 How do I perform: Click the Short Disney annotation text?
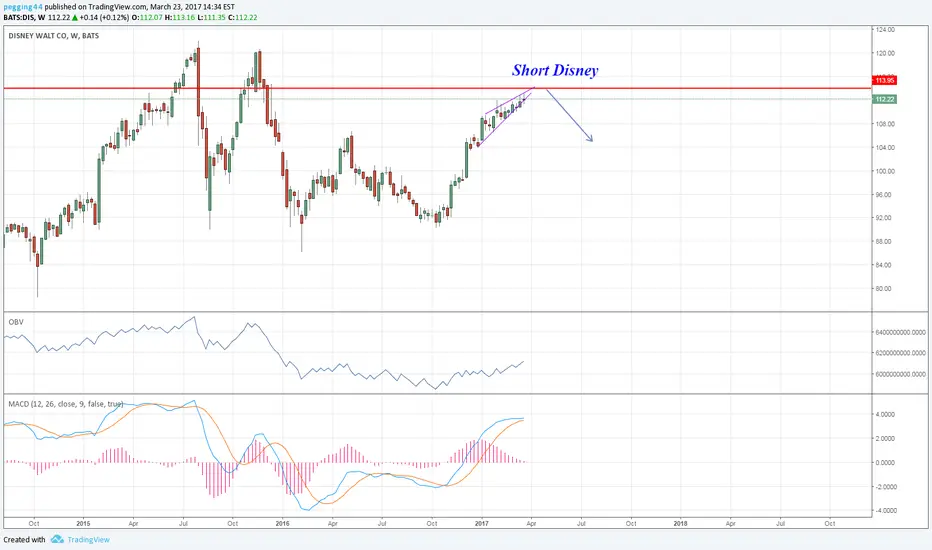tap(555, 70)
